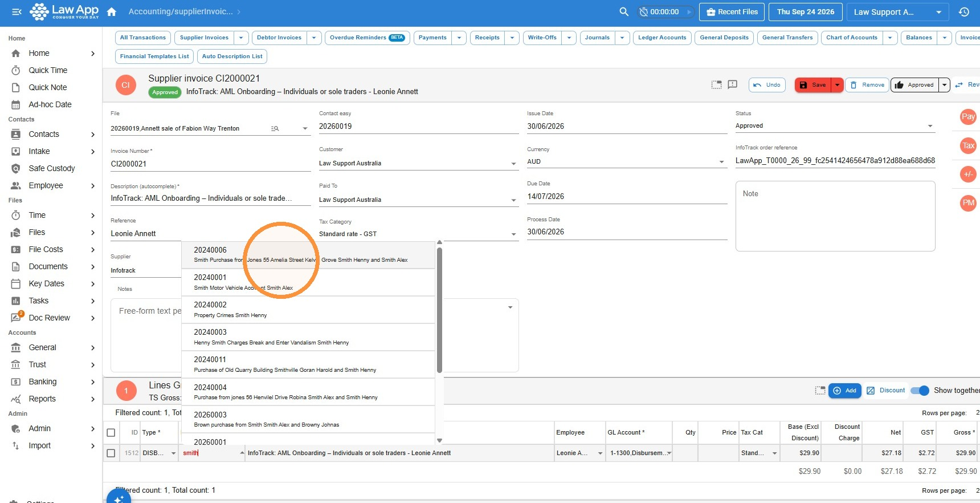Click the lines section layout icon near Add
The height and width of the screenshot is (503, 980).
820,391
